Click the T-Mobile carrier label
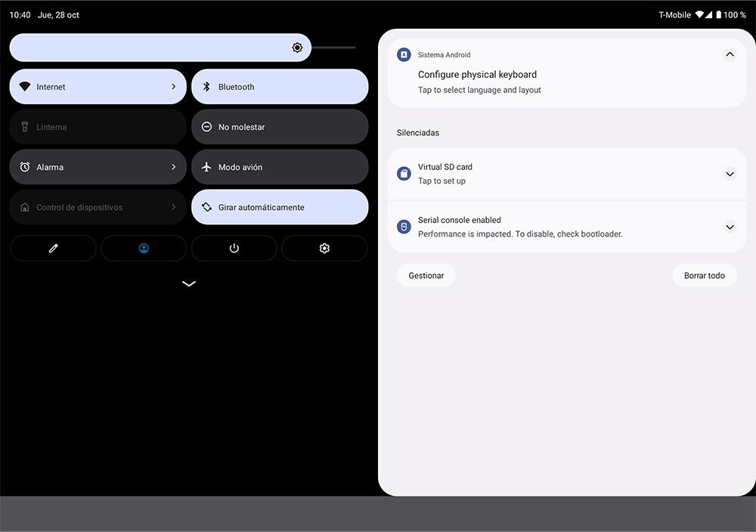 [x=674, y=15]
